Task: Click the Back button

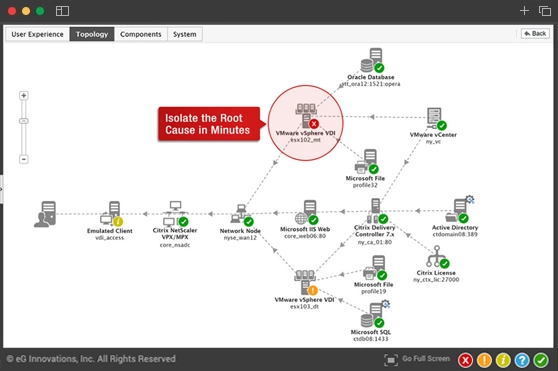Action: (535, 33)
